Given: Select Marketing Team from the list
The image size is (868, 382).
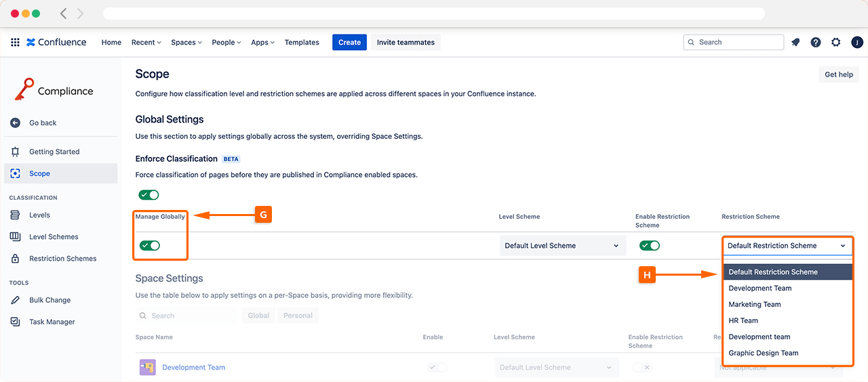Looking at the screenshot, I should [755, 304].
